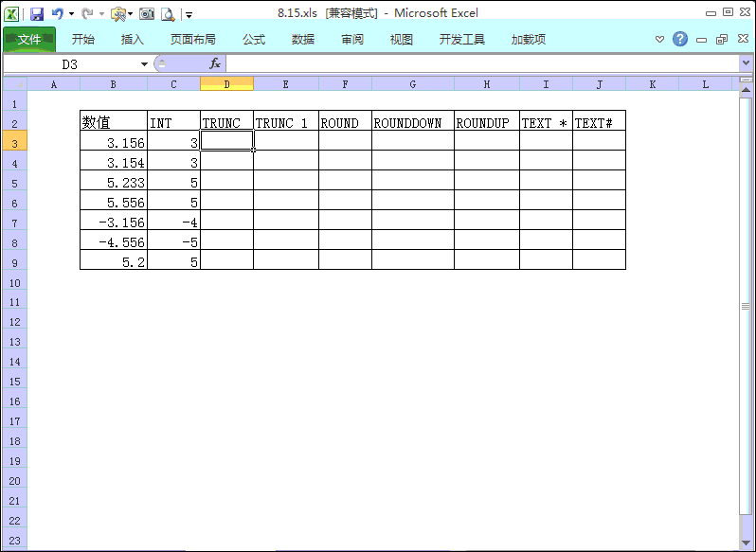
Task: Click into the formula bar
Action: [x=482, y=63]
